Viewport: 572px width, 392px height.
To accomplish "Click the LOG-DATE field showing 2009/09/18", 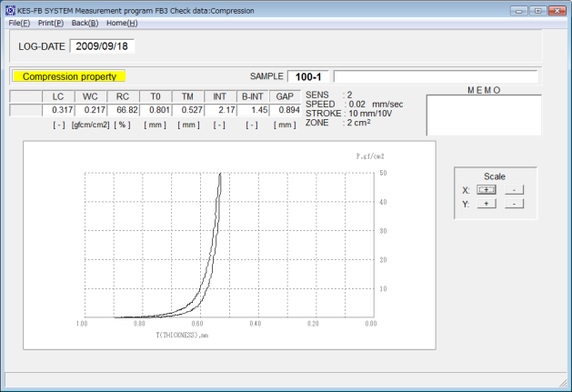I will (x=102, y=45).
